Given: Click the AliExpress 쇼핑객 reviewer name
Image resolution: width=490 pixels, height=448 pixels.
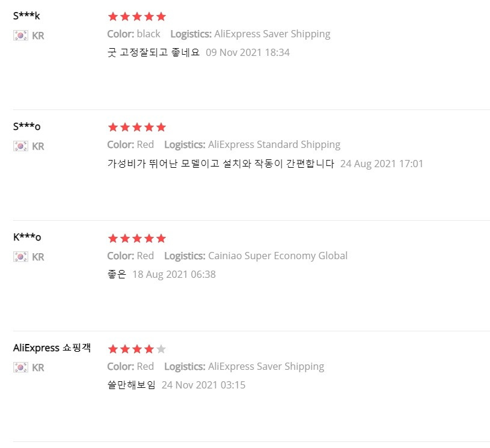Looking at the screenshot, I should coord(52,348).
